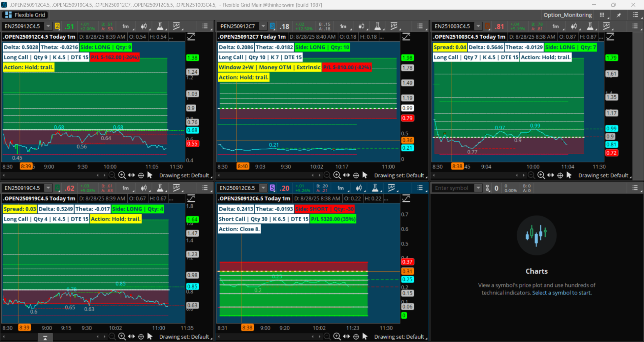Pin the Option_Monitoring grid window

point(619,15)
